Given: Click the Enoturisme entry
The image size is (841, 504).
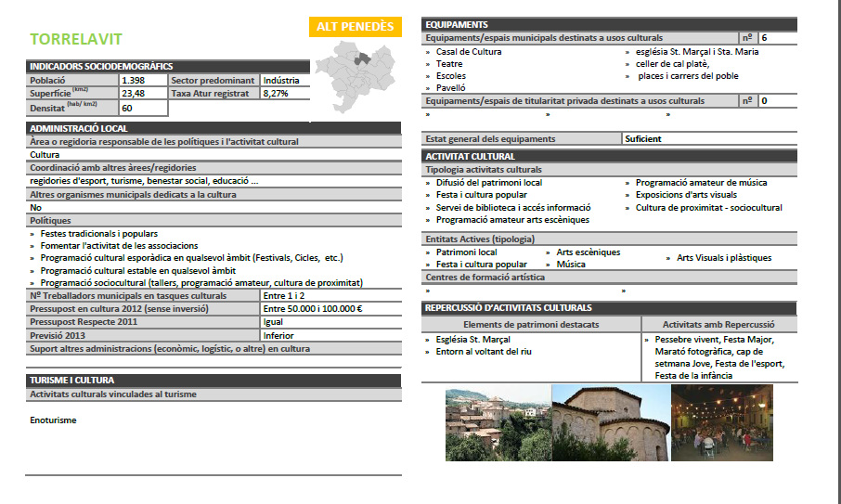Looking at the screenshot, I should point(53,420).
